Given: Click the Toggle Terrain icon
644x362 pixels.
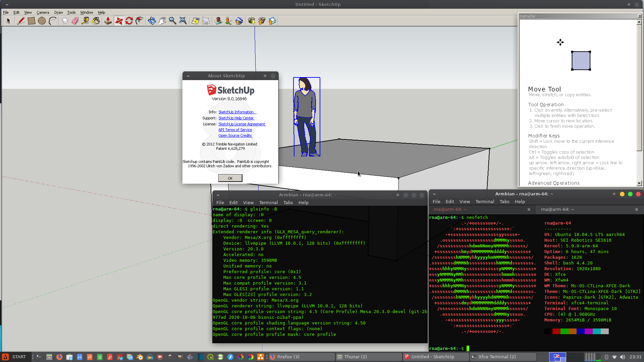Looking at the screenshot, I should pos(206,21).
